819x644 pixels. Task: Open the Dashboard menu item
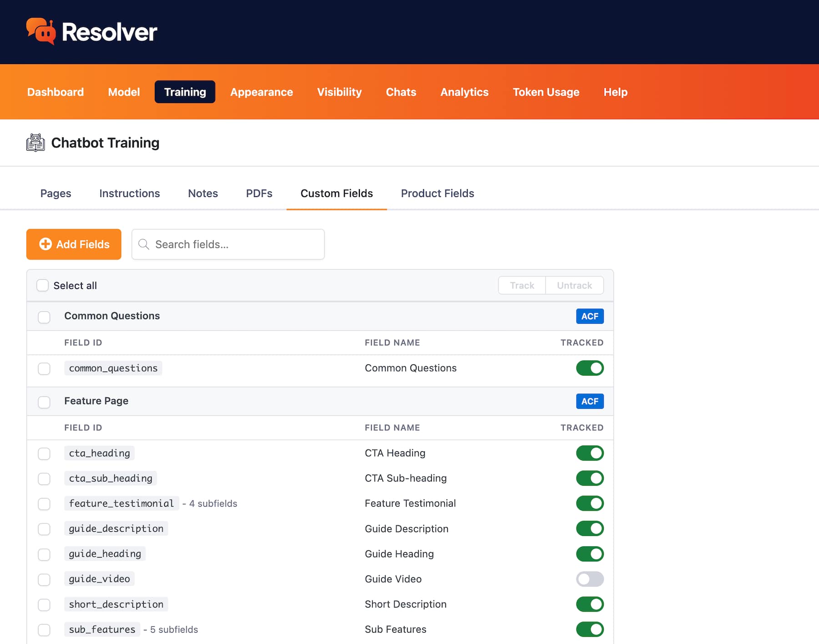(56, 92)
